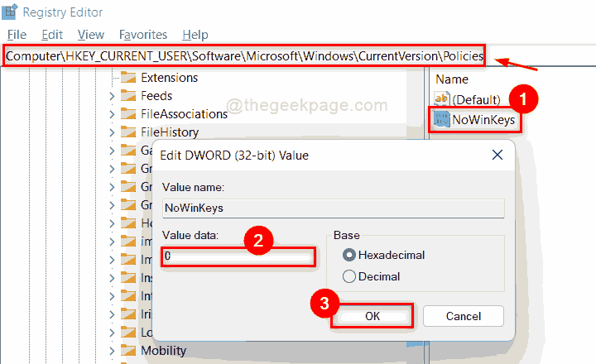This screenshot has height=364, width=596.
Task: Click the Cancel button
Action: tap(464, 316)
